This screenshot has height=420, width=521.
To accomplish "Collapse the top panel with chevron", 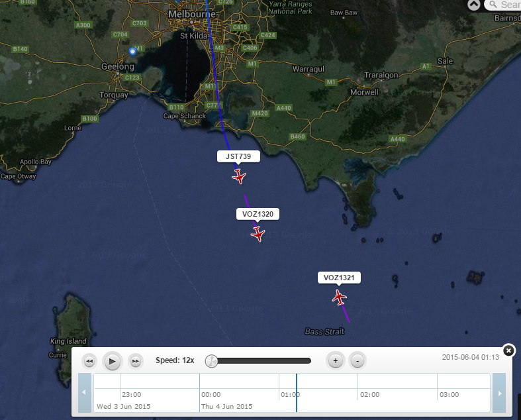I will tap(474, 5).
